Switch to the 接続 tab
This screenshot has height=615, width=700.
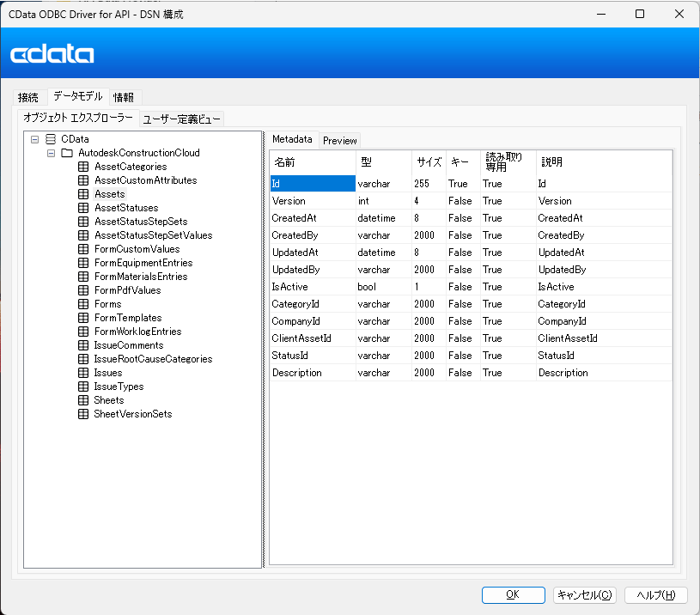click(x=28, y=97)
